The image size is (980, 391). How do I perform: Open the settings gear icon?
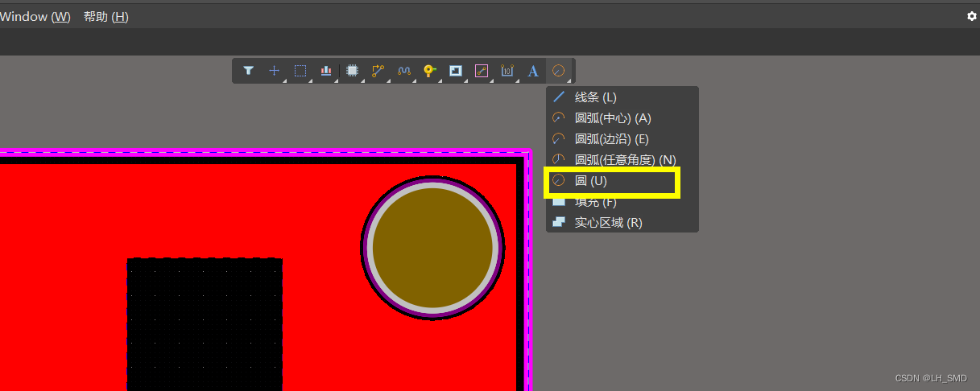pyautogui.click(x=971, y=16)
